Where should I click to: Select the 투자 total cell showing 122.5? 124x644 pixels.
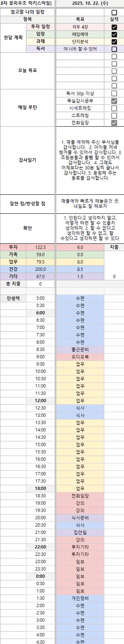click(40, 247)
